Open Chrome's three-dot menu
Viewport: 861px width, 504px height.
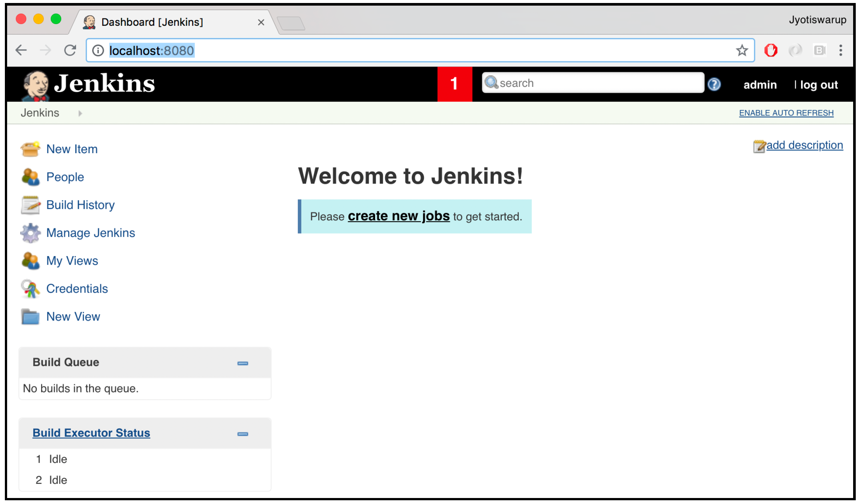840,50
